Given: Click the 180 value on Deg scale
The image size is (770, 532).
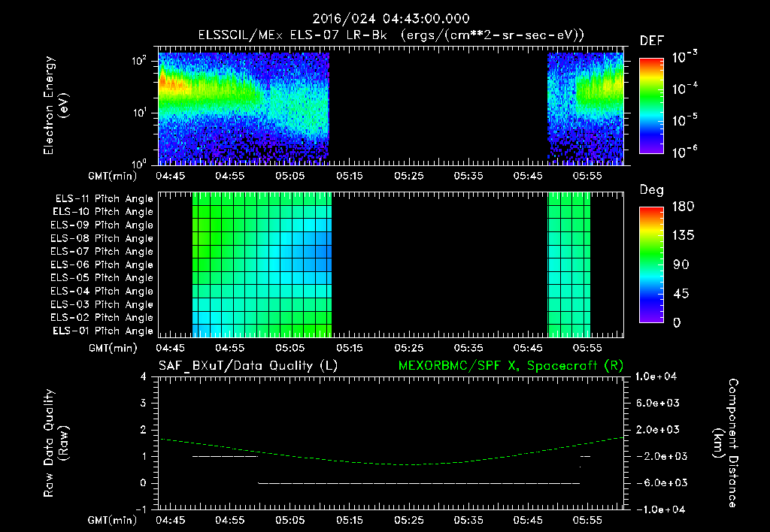Looking at the screenshot, I should 683,207.
